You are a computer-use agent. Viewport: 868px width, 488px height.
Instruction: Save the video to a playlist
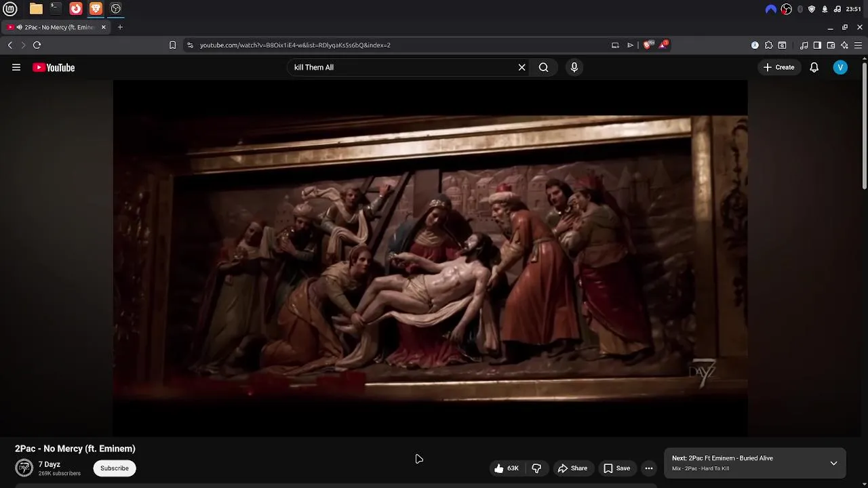tap(616, 468)
